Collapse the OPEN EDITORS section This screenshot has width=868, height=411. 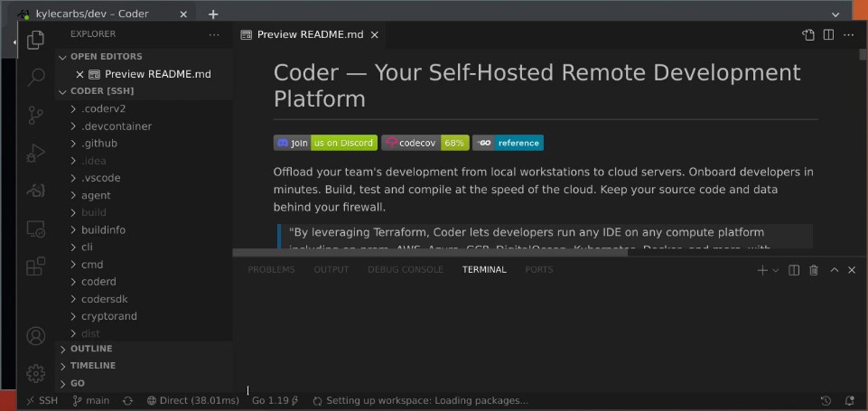tap(144, 57)
